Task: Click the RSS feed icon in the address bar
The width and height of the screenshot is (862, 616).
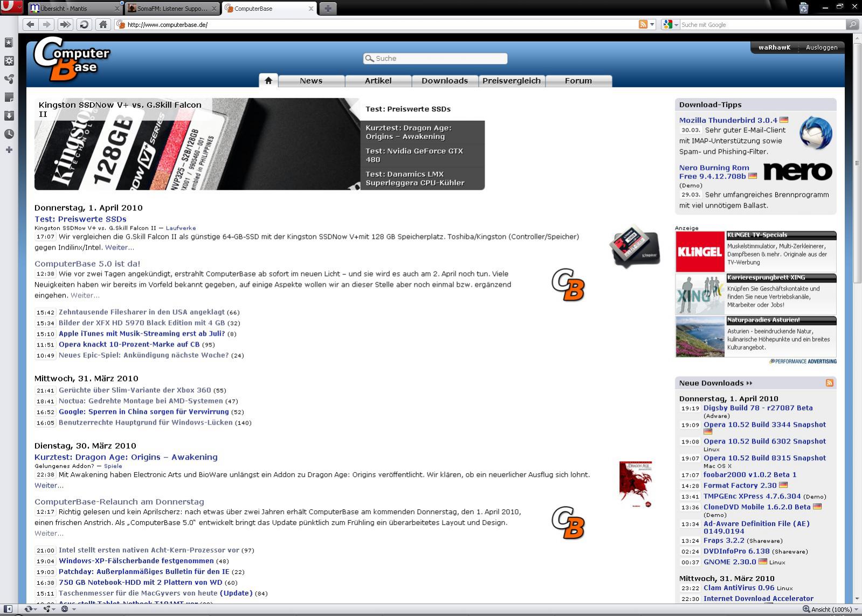Action: pyautogui.click(x=643, y=24)
